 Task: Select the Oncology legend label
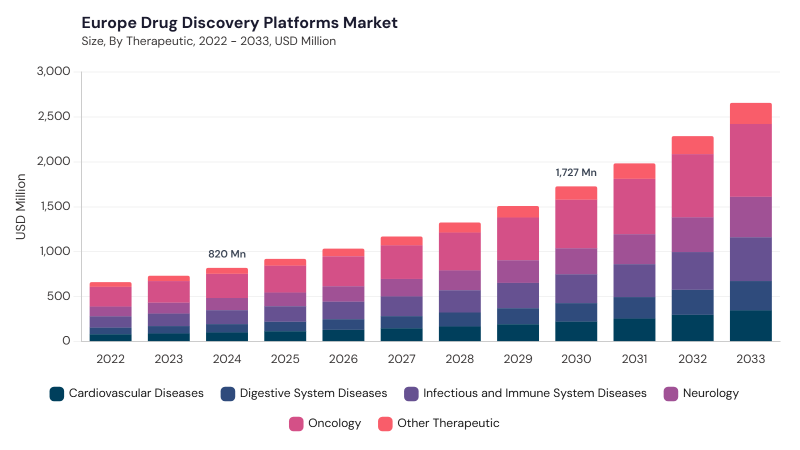click(x=334, y=423)
